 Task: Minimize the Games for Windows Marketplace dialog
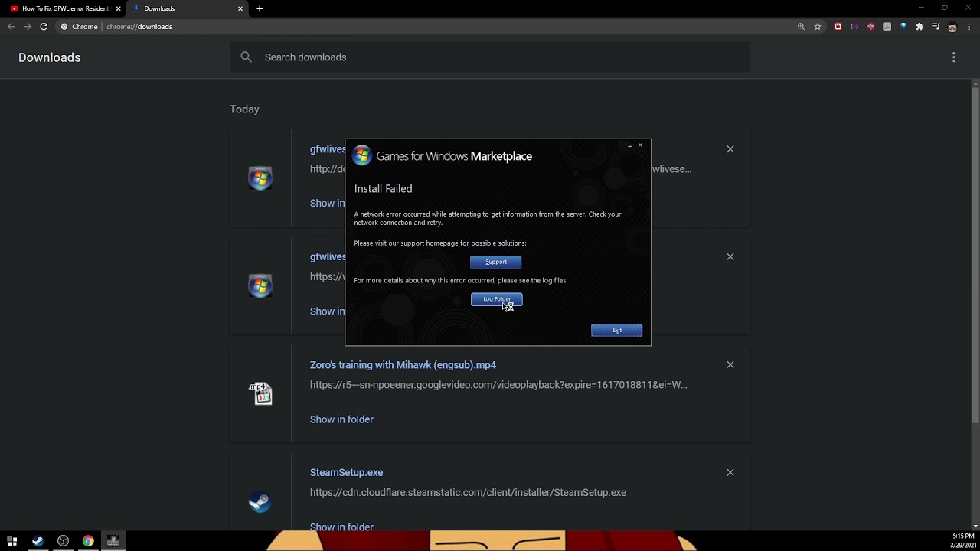629,145
